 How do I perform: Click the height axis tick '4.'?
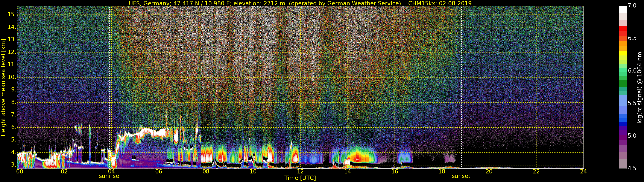[13, 153]
